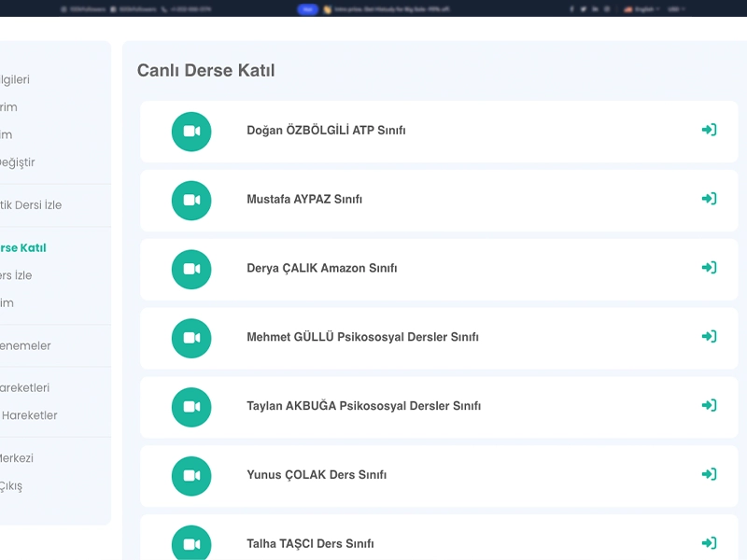Screen dimensions: 747x560
Task: Select the 'tik Dersi İzle' sidebar menu item
Action: (x=30, y=205)
